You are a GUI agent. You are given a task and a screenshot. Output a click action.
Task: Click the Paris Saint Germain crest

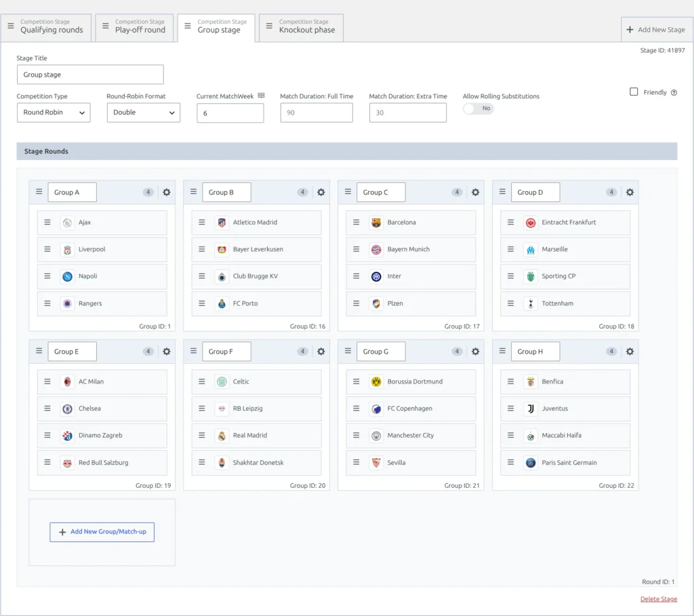(531, 463)
